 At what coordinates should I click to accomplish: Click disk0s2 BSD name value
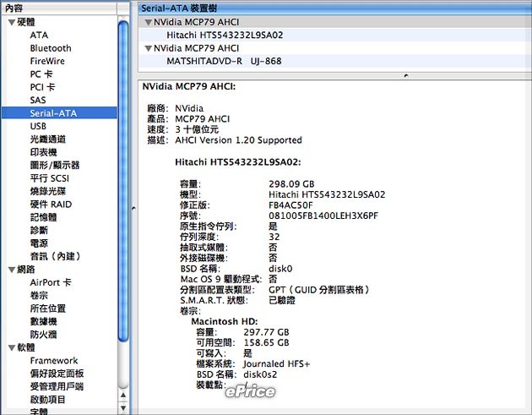pyautogui.click(x=260, y=374)
